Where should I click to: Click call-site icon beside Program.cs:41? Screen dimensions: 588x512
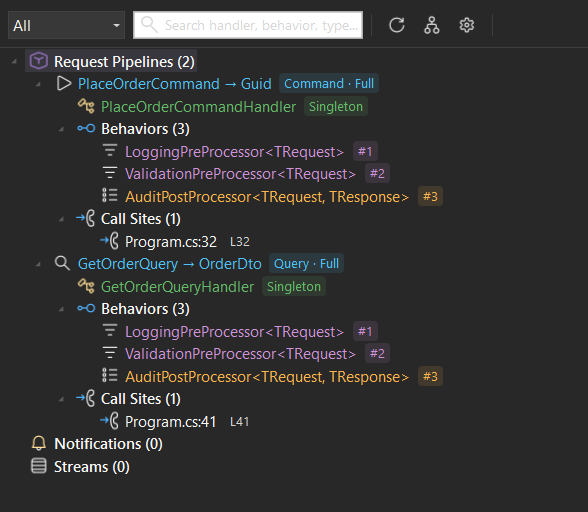[110, 421]
